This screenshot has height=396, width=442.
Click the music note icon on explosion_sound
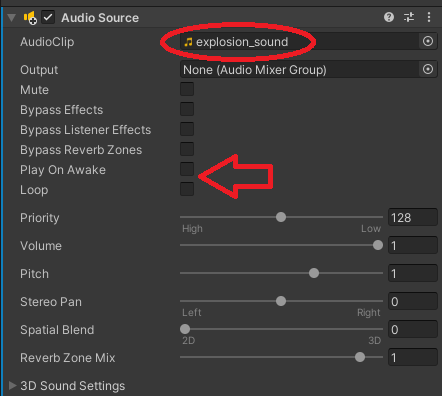pos(188,42)
